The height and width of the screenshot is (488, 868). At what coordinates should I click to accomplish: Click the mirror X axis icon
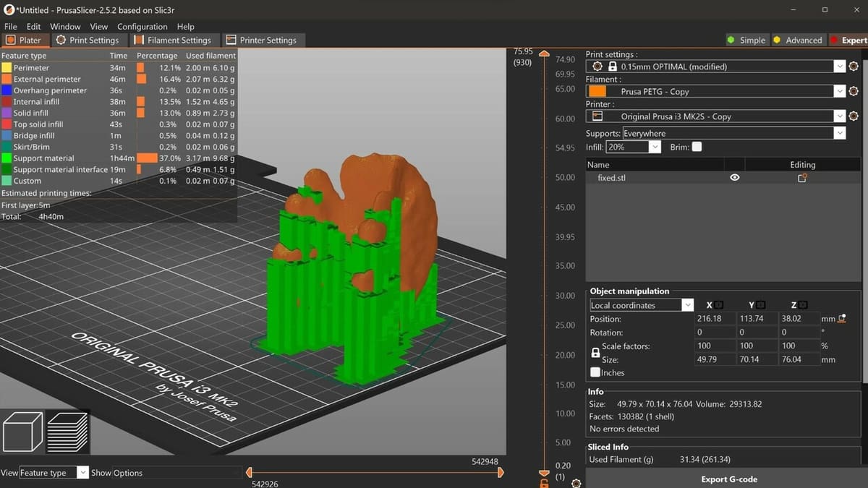pyautogui.click(x=720, y=306)
